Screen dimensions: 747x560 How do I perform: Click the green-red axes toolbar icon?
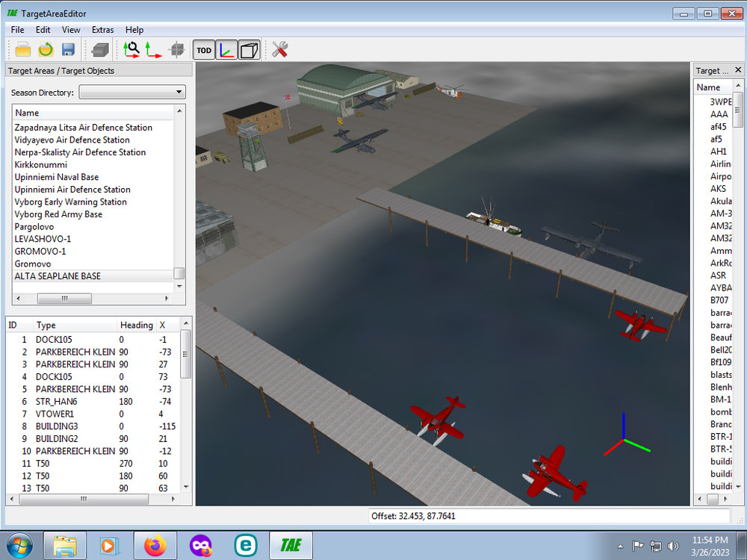click(153, 49)
